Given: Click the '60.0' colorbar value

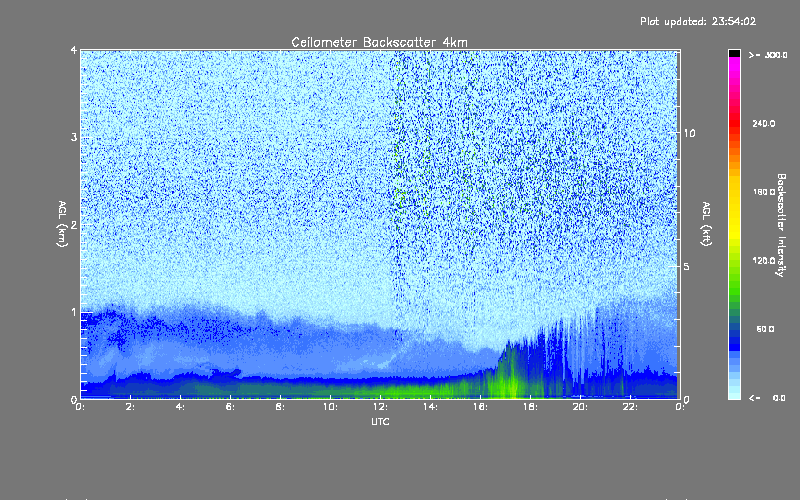Looking at the screenshot, I should point(765,329).
